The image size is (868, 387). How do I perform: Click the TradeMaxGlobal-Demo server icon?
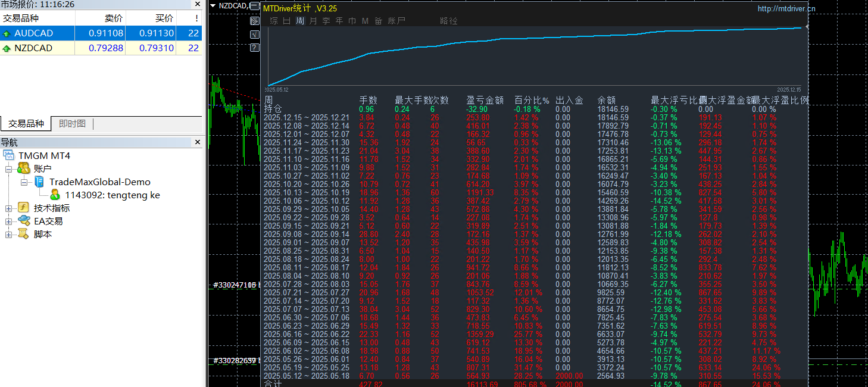pos(39,182)
